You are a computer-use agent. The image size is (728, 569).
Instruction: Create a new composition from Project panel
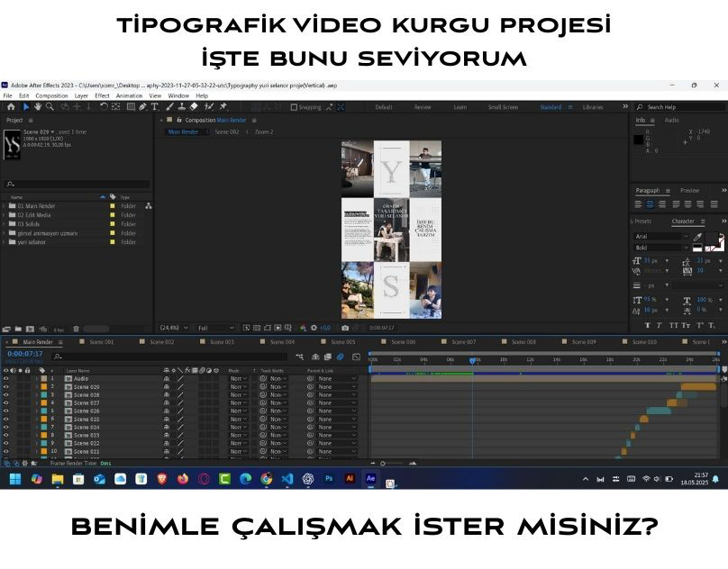tap(30, 329)
